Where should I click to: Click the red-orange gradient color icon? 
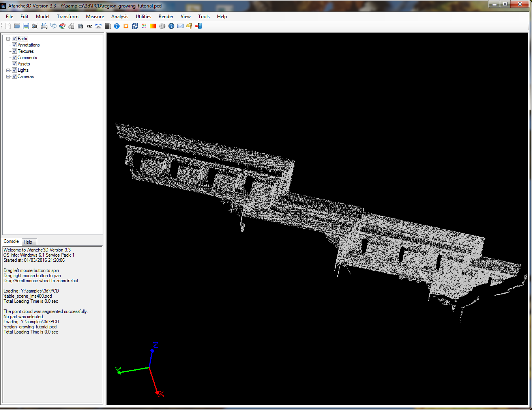[x=153, y=26]
